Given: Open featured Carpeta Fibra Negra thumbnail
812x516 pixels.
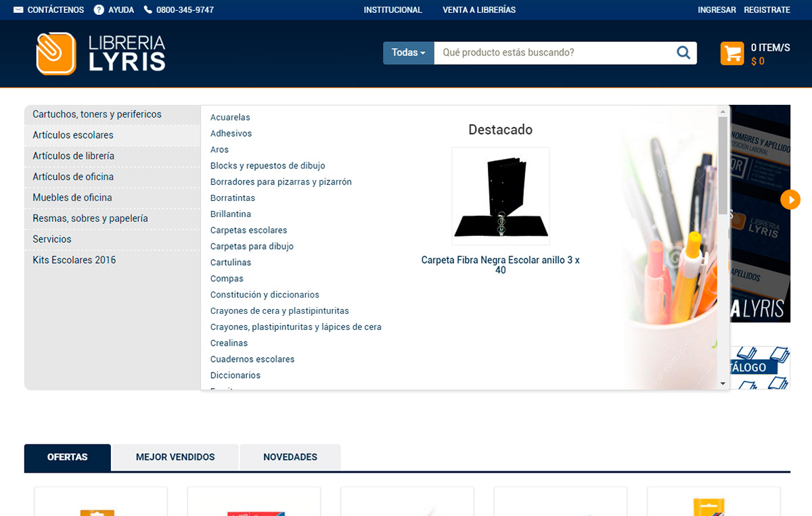Looking at the screenshot, I should 501,196.
